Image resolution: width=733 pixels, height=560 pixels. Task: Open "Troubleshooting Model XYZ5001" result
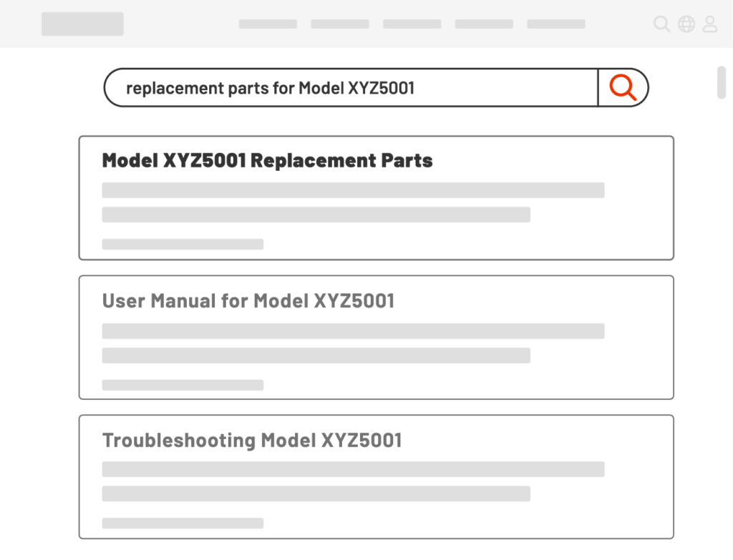(x=252, y=441)
